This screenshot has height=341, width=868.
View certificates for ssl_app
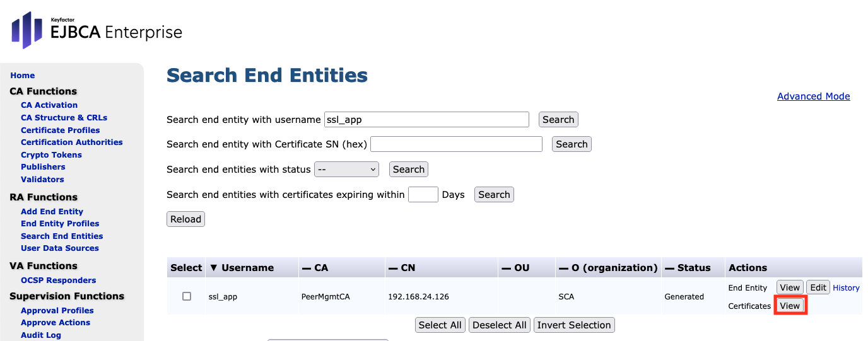[x=790, y=306]
